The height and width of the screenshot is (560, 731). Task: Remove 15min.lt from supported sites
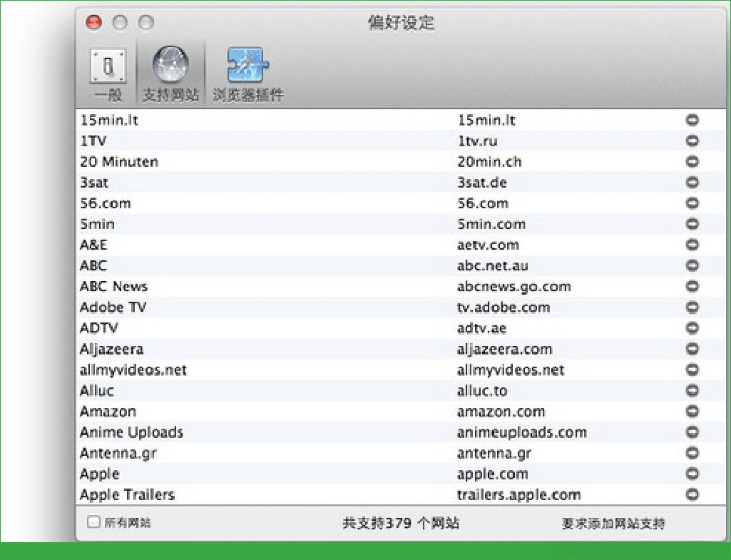(692, 120)
